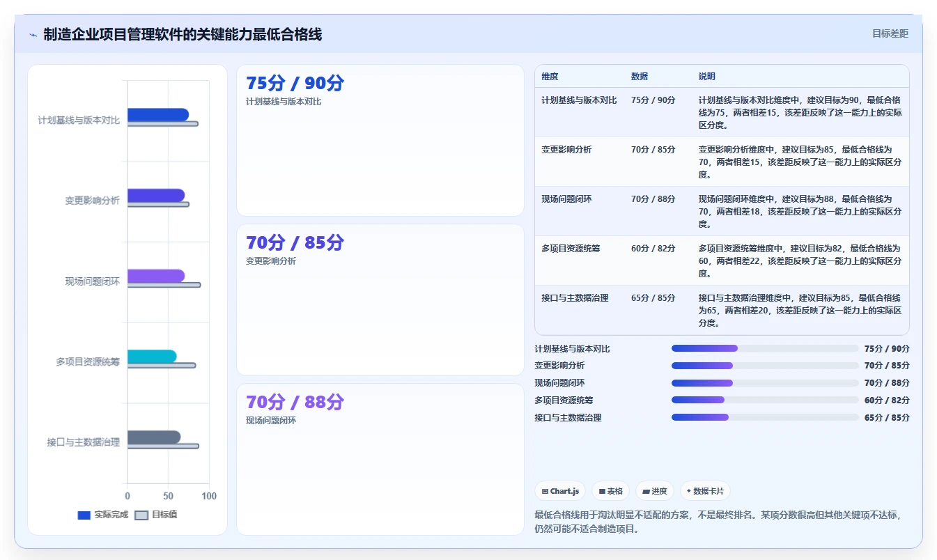Click the 多项目资源统筹 progress bar
Screen dimensions: 937x560
(x=765, y=400)
